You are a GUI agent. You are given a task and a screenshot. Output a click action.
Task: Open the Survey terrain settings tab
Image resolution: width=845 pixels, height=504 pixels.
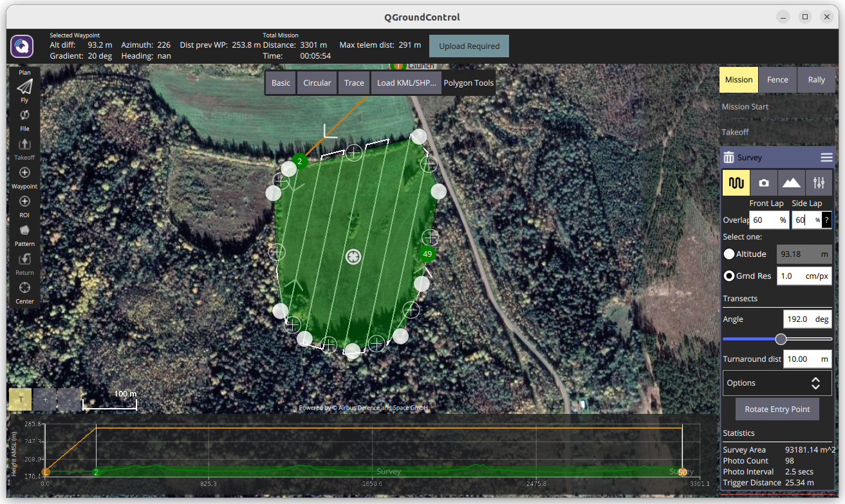click(791, 183)
